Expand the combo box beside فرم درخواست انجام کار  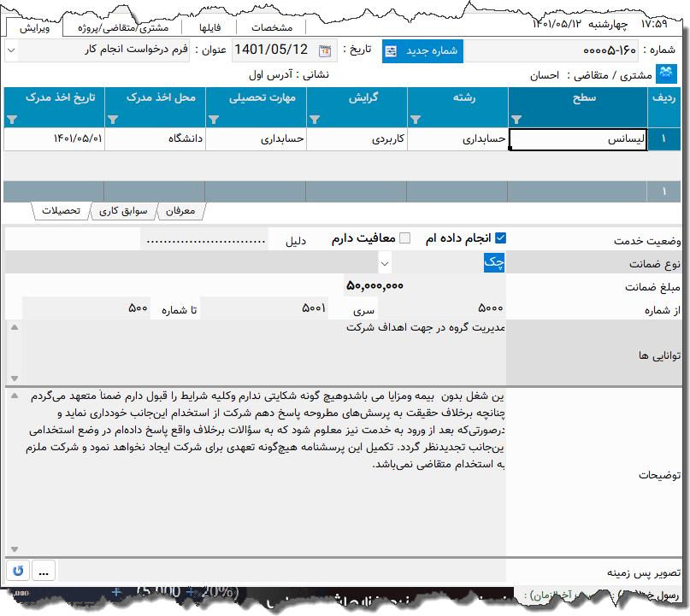click(10, 51)
